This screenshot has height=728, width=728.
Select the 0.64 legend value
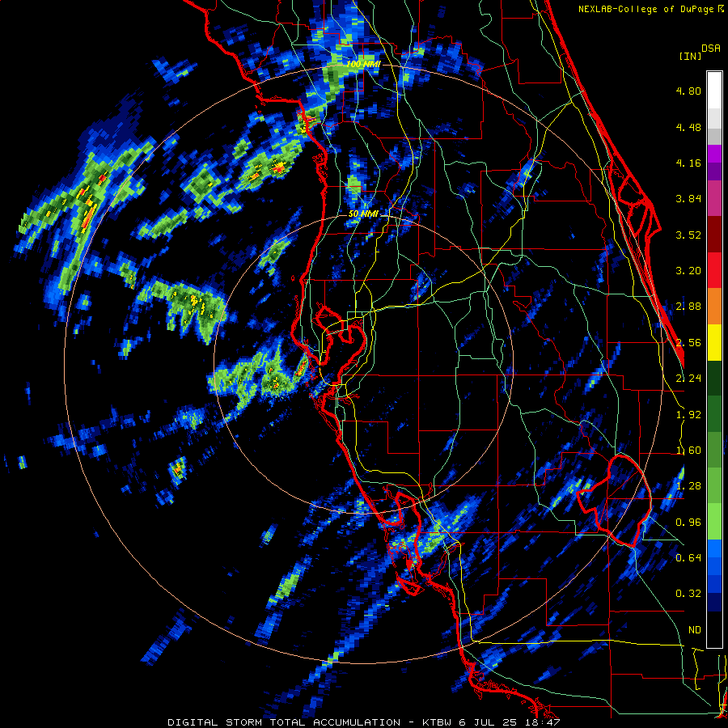[688, 558]
